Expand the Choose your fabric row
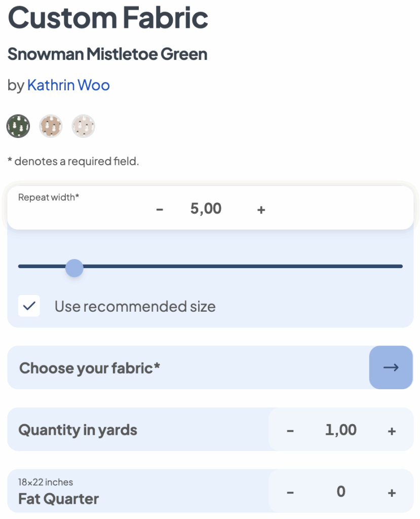 coord(187,368)
